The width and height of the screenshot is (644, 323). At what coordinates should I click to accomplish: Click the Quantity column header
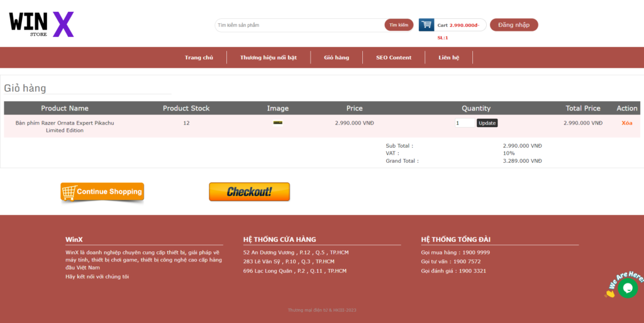[x=476, y=108]
